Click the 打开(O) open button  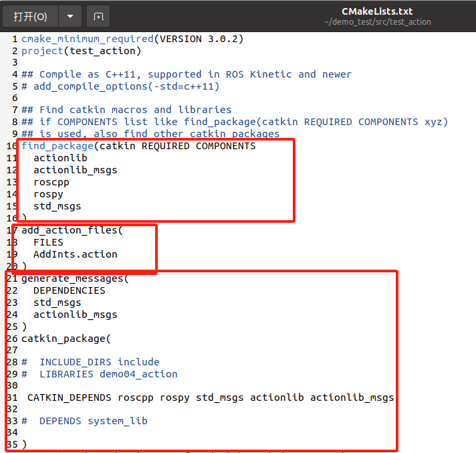coord(31,16)
